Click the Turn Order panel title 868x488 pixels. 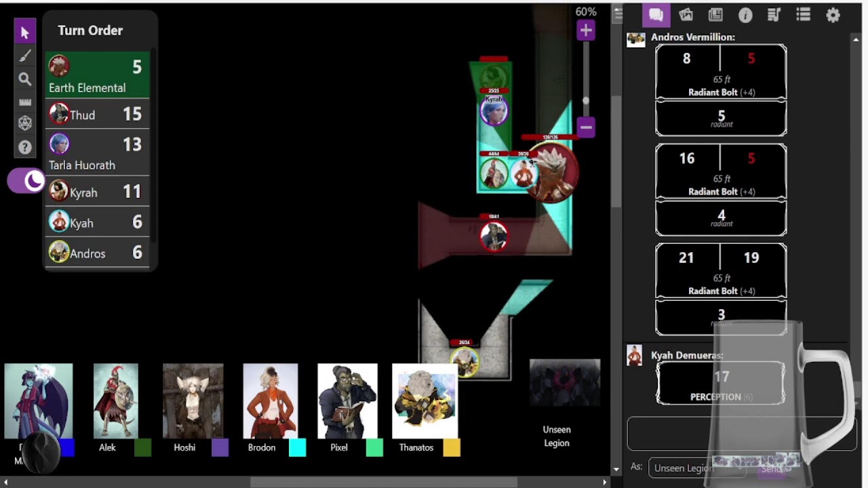point(90,30)
